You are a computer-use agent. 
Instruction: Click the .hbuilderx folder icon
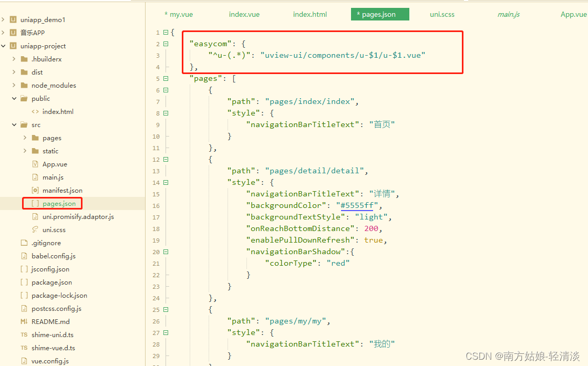tap(24, 59)
